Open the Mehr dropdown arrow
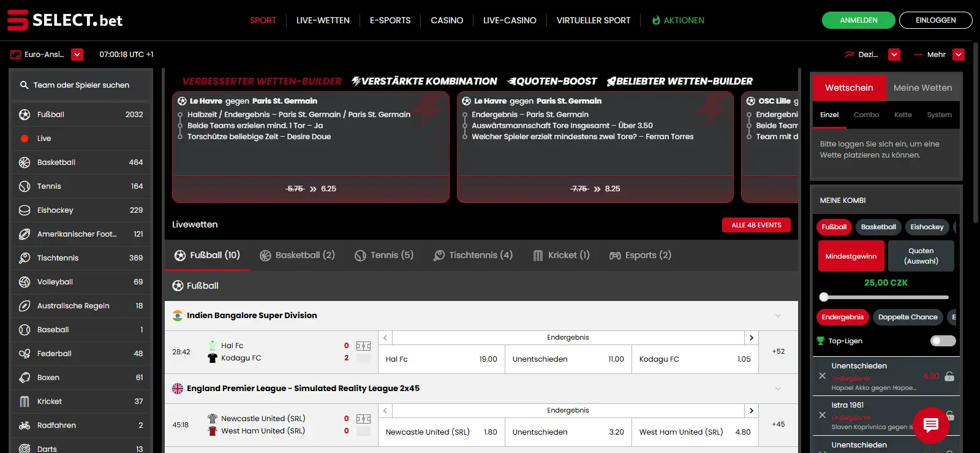Viewport: 980px width, 453px height. point(959,55)
